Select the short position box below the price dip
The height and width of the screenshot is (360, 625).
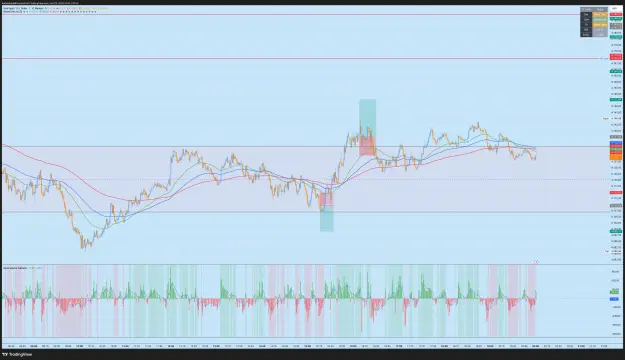pos(326,212)
